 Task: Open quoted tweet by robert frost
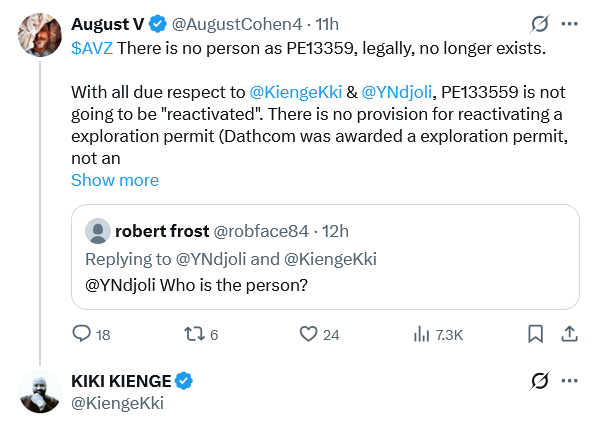(325, 257)
